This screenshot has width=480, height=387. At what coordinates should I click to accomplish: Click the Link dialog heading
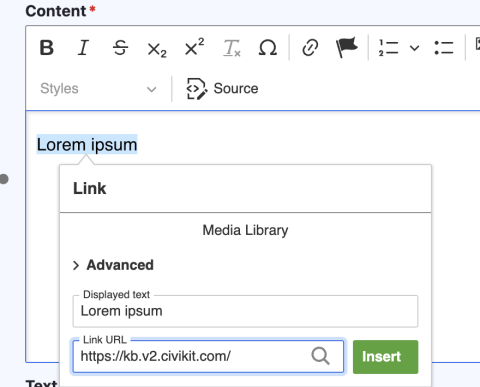[x=90, y=188]
